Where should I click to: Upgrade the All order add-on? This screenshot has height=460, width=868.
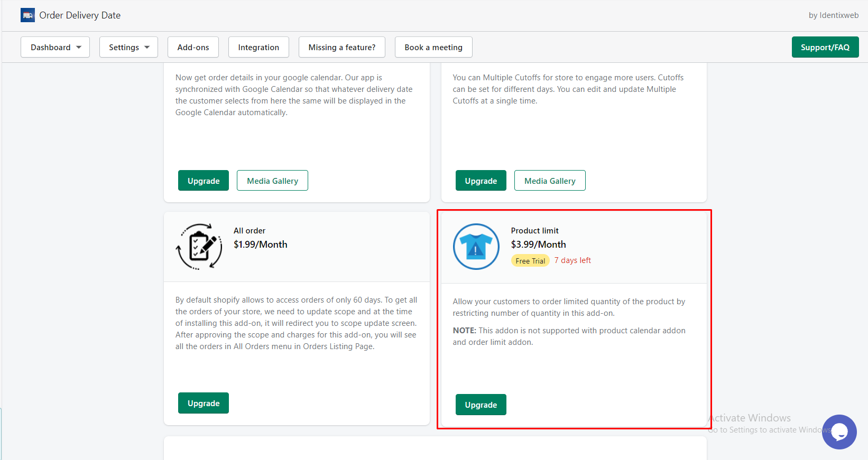pos(204,403)
